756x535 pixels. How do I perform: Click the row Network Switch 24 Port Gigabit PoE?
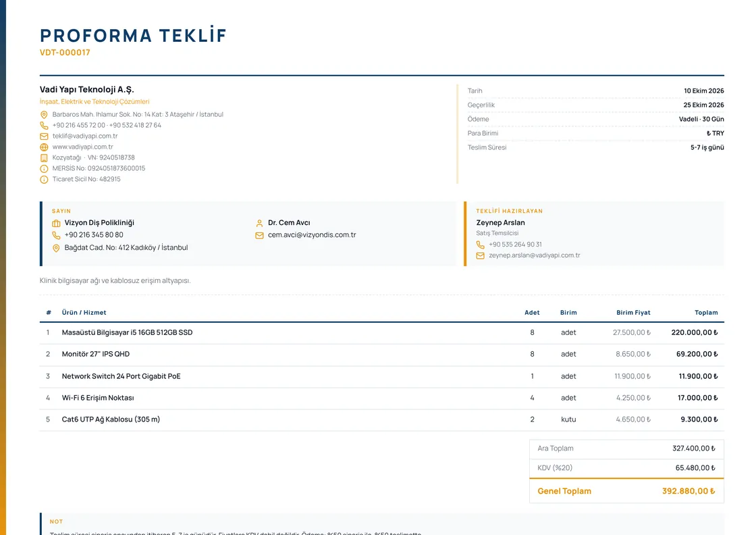[382, 377]
